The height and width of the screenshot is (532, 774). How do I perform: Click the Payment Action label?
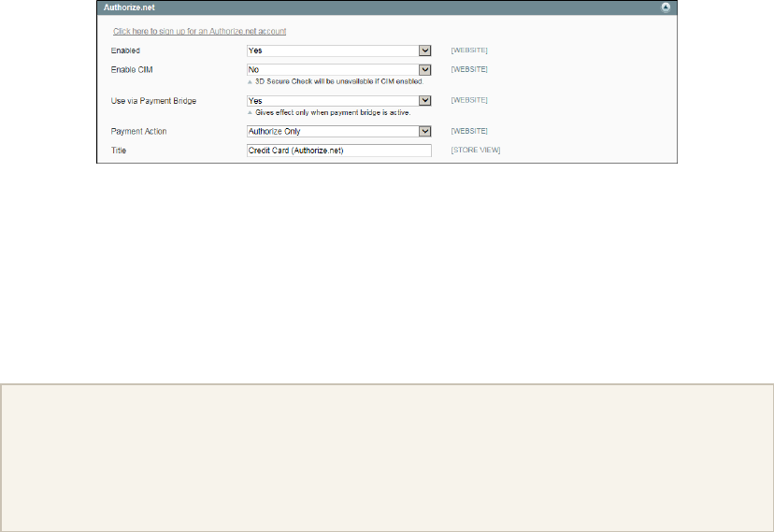point(138,131)
